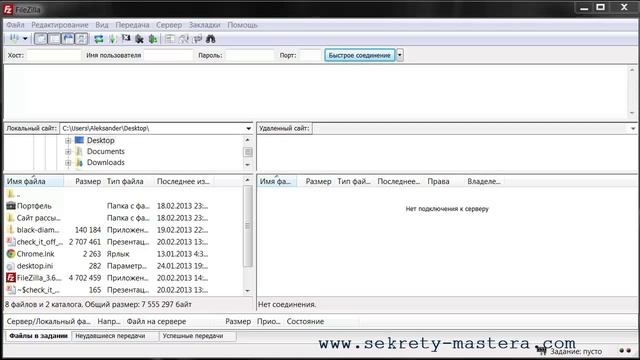This screenshot has width=640, height=360.
Task: Click the disconnect from server icon
Action: click(x=140, y=39)
